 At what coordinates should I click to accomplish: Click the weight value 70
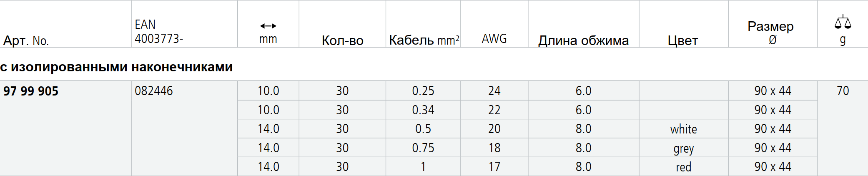pos(843,91)
